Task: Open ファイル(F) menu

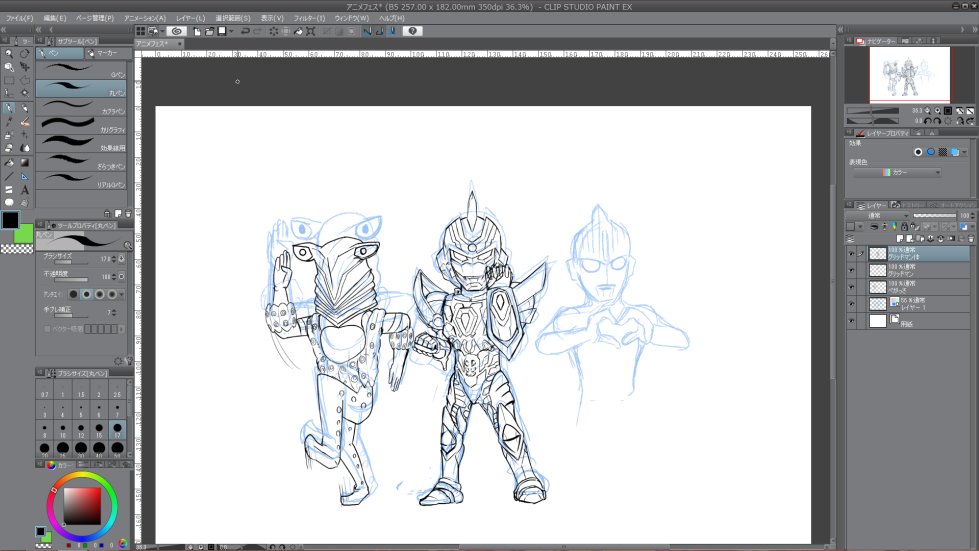Action: tap(19, 18)
